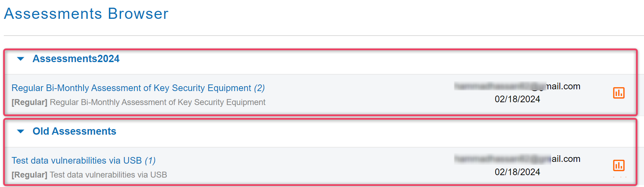Open report icon for Bi-Monthly Assessment row
Viewport: 644px width, 187px height.
click(619, 93)
